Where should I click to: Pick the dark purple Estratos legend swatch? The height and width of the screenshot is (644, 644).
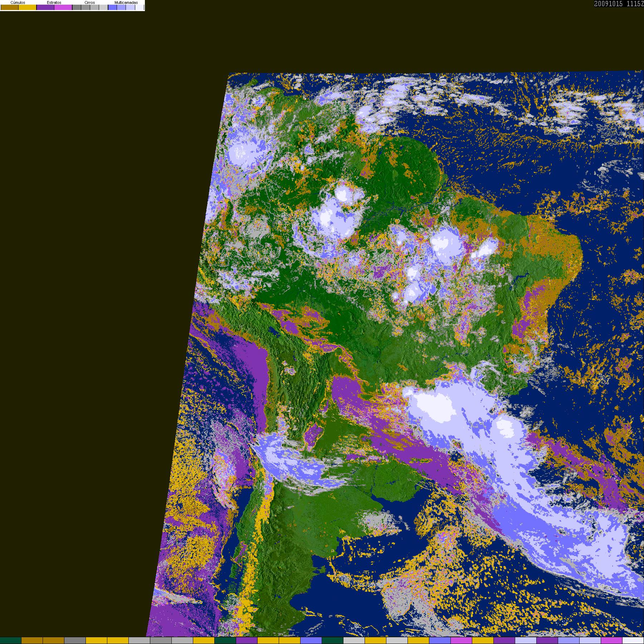45,7
